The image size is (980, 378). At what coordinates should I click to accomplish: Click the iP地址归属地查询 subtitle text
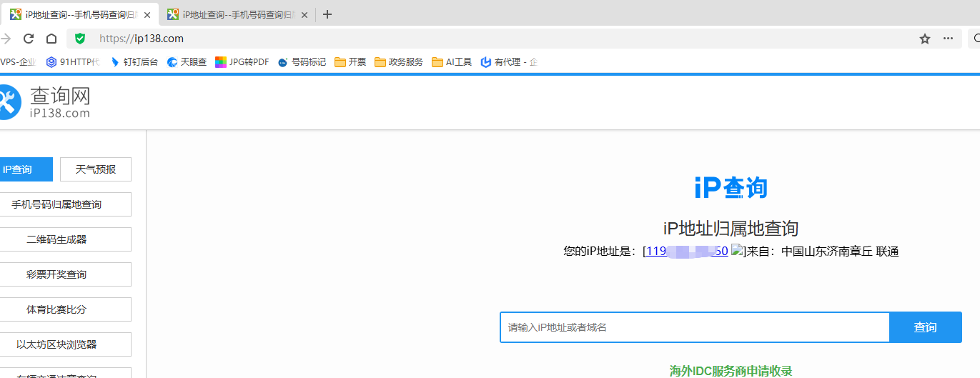tap(731, 229)
